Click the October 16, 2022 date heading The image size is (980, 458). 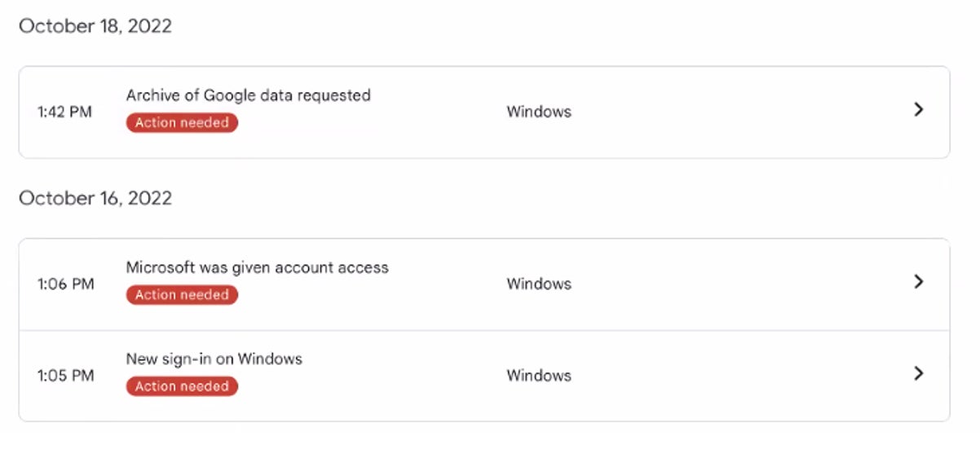tap(95, 198)
